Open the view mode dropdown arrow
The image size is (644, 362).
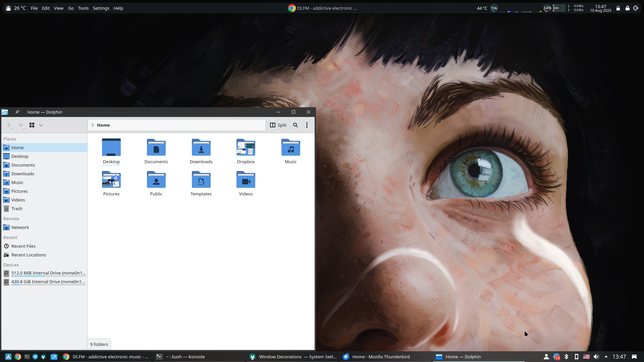point(41,125)
